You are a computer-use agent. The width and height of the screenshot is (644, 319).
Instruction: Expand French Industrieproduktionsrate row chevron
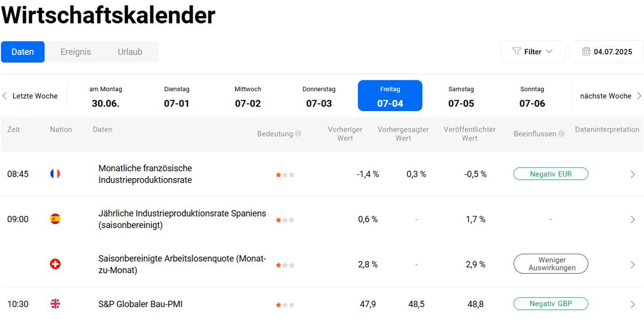coord(633,174)
